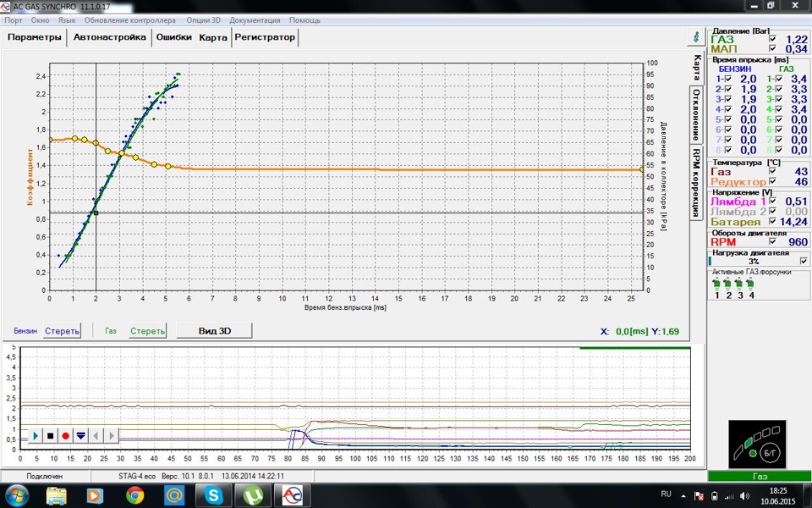The image size is (812, 508).
Task: Toggle the ГАЗ injector 2 checkbox
Action: pos(779,89)
